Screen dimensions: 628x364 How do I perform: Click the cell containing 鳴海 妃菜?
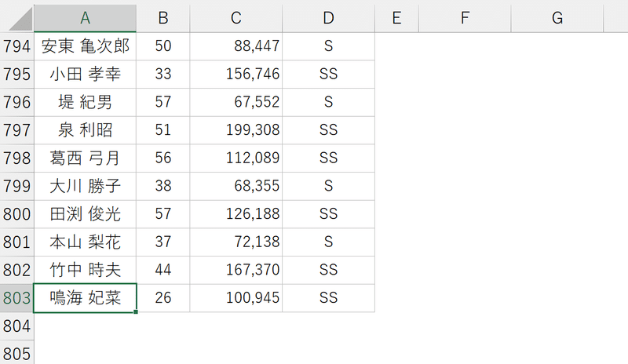click(x=85, y=298)
